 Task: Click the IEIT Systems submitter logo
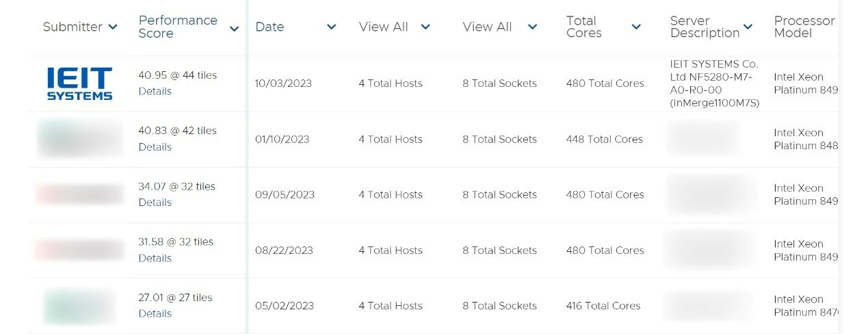[x=79, y=83]
